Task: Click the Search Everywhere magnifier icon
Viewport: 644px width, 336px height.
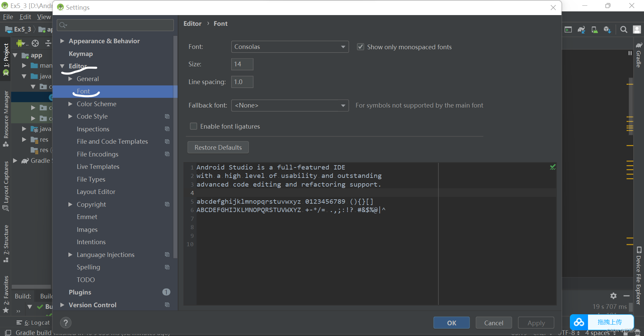Action: tap(624, 29)
